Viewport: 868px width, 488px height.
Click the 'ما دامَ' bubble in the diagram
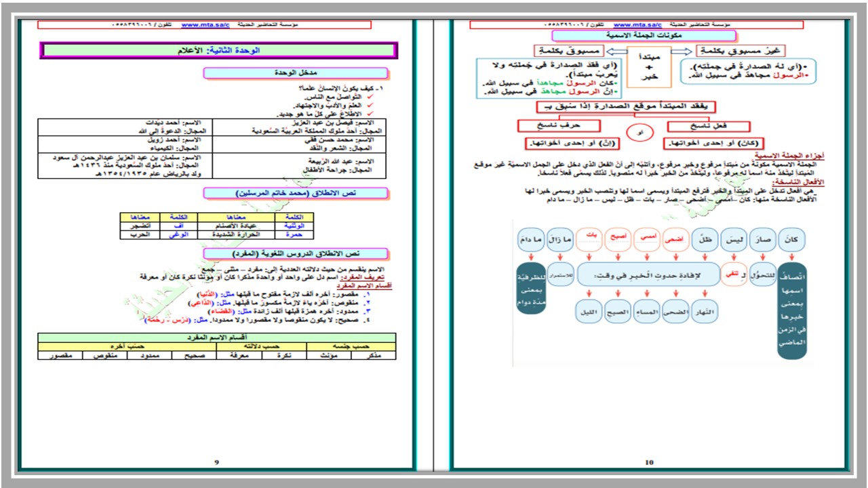[x=530, y=240]
